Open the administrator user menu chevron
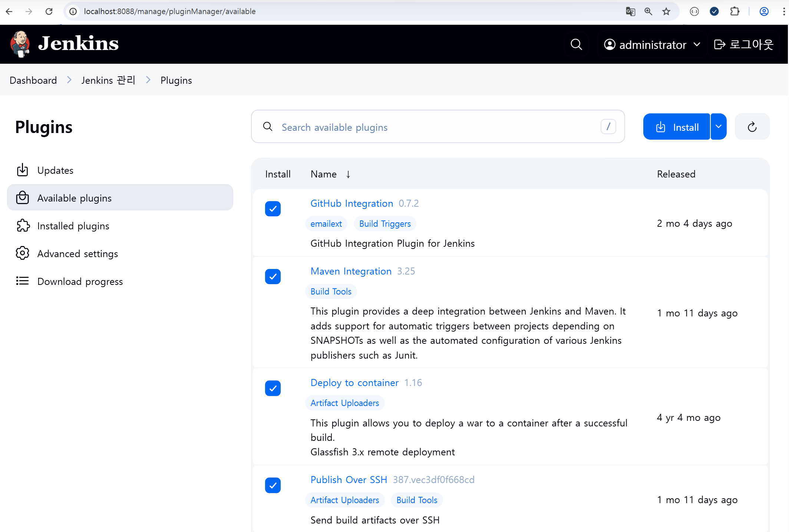Image resolution: width=789 pixels, height=532 pixels. (x=697, y=44)
